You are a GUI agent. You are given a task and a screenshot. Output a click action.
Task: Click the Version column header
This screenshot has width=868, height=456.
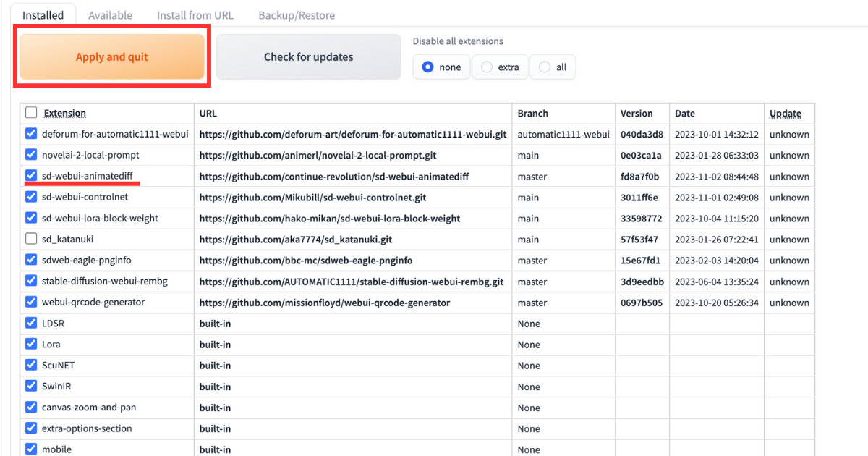(637, 114)
